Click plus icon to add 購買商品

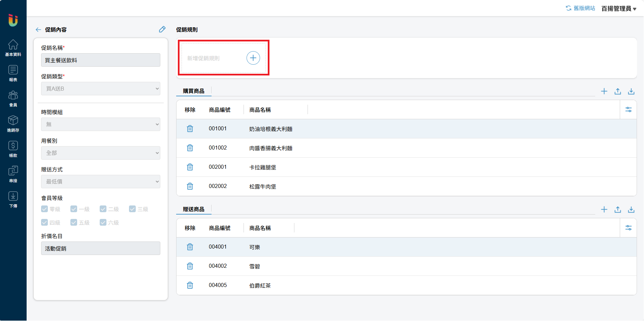[x=604, y=91]
